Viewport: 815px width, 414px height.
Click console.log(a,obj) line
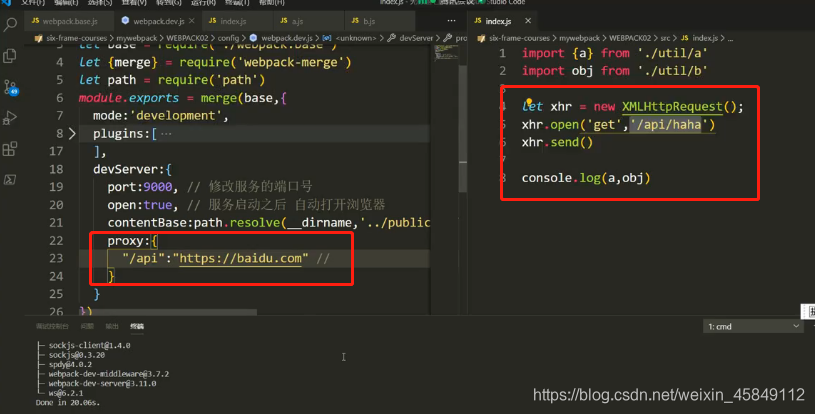[x=586, y=178]
